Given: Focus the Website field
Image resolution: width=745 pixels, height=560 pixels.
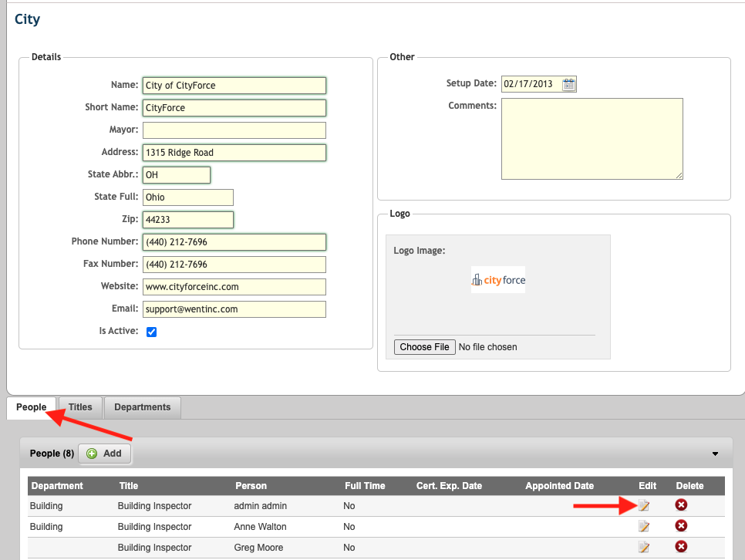Looking at the screenshot, I should tap(234, 287).
